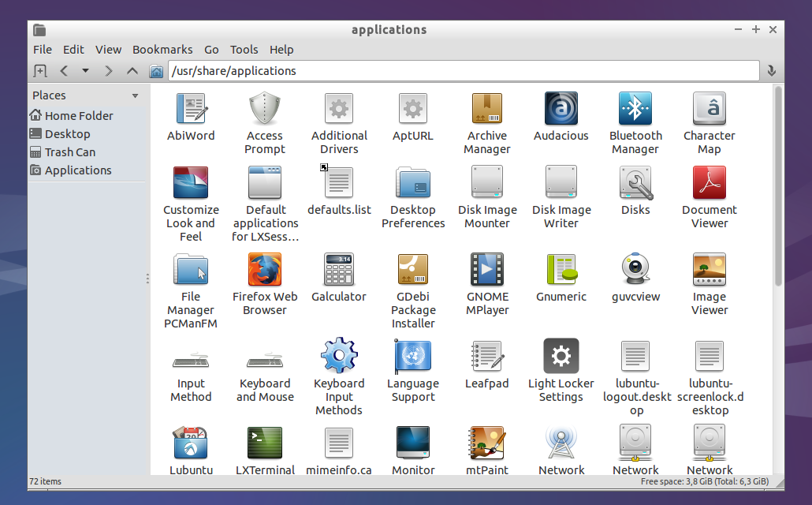Select the Leafpad icon

tap(487, 356)
